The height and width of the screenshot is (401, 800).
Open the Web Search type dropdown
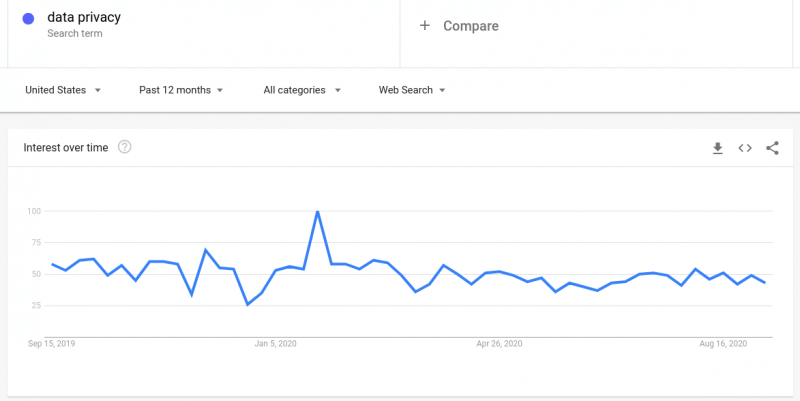click(412, 90)
